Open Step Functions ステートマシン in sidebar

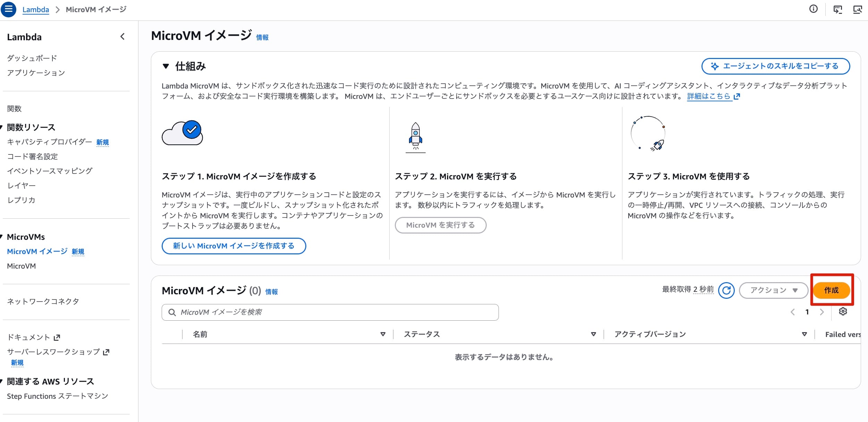tap(58, 396)
